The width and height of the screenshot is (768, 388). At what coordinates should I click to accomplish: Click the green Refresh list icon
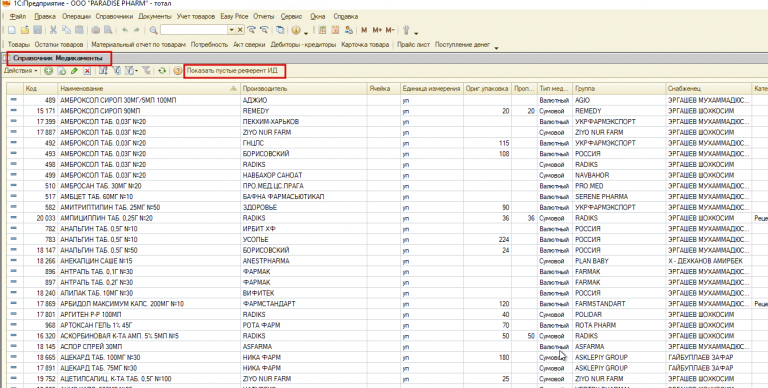click(x=162, y=71)
